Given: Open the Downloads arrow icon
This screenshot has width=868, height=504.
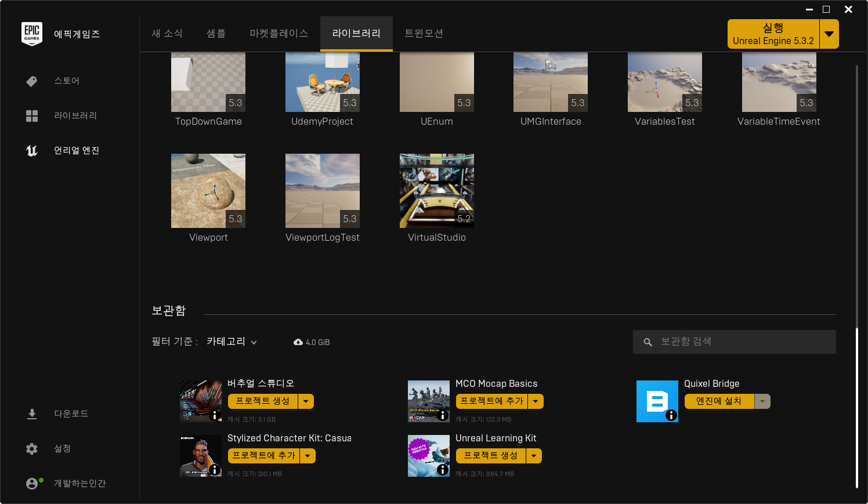Looking at the screenshot, I should tap(32, 414).
